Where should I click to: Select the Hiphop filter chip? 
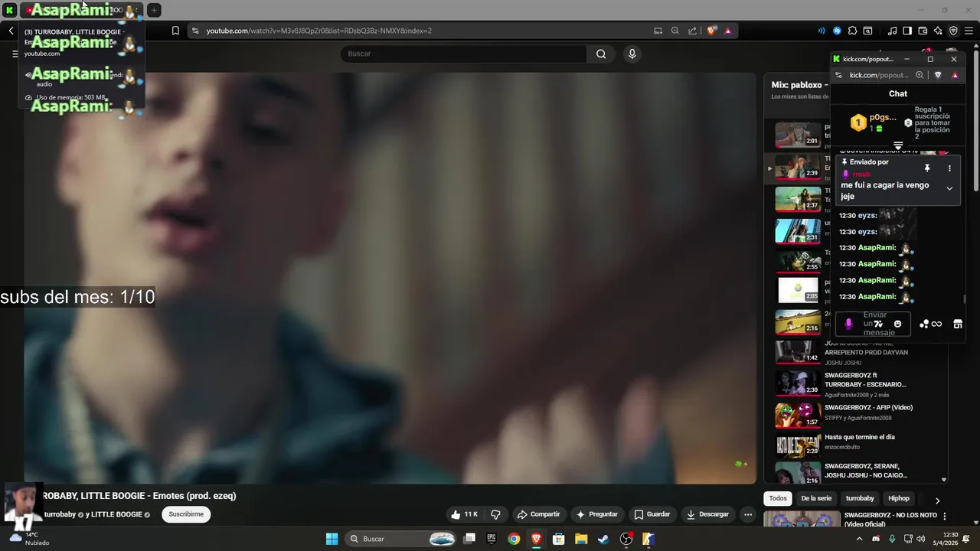(x=899, y=498)
